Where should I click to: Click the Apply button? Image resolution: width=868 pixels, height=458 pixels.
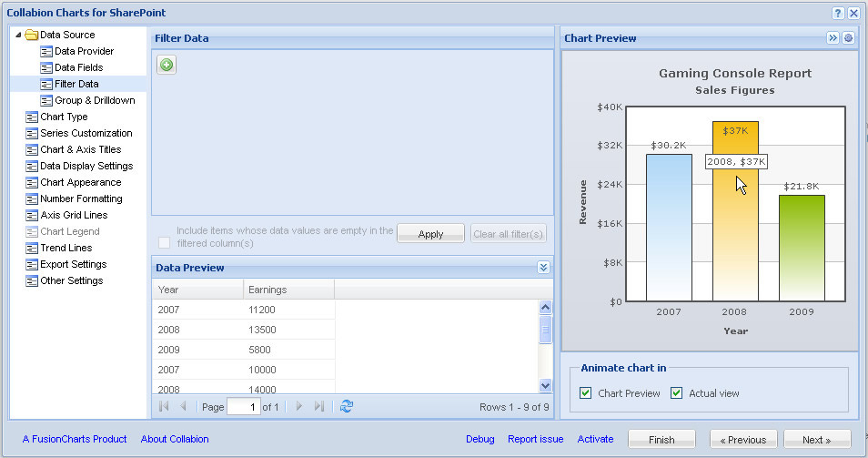(x=430, y=234)
